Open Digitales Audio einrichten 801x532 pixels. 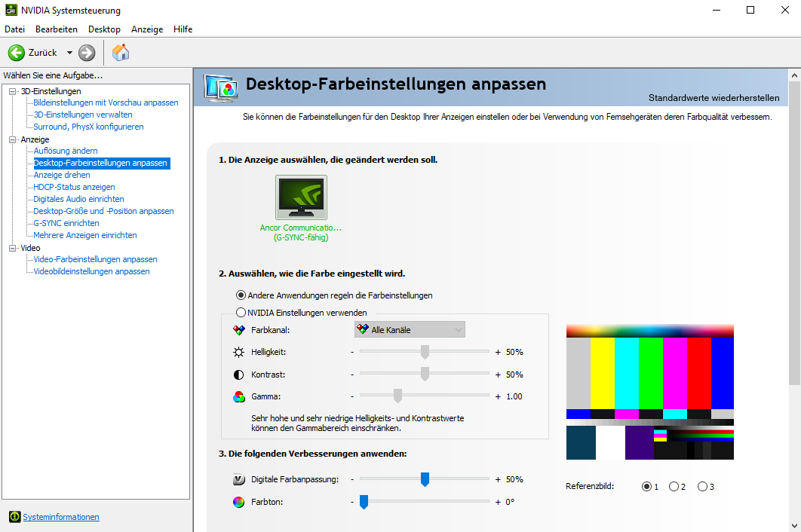78,199
